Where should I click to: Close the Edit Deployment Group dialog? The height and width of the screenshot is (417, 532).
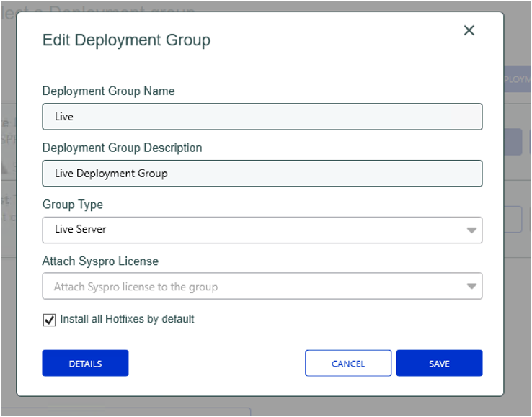tap(469, 30)
